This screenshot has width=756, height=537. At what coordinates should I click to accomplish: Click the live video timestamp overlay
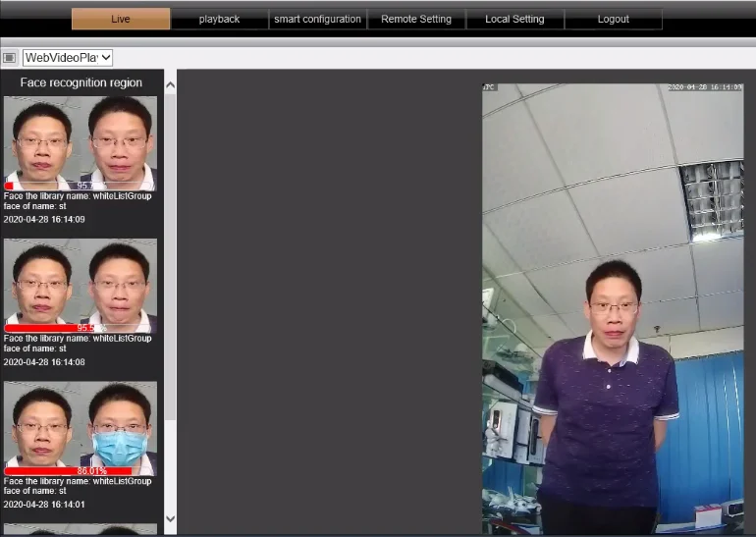[704, 87]
